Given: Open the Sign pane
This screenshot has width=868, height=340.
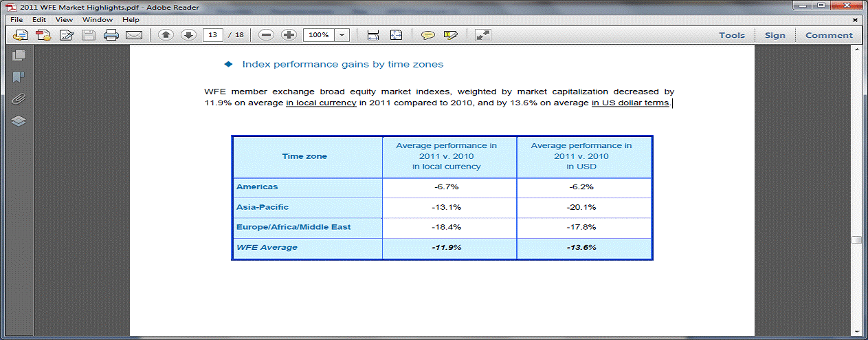Looking at the screenshot, I should pos(775,35).
